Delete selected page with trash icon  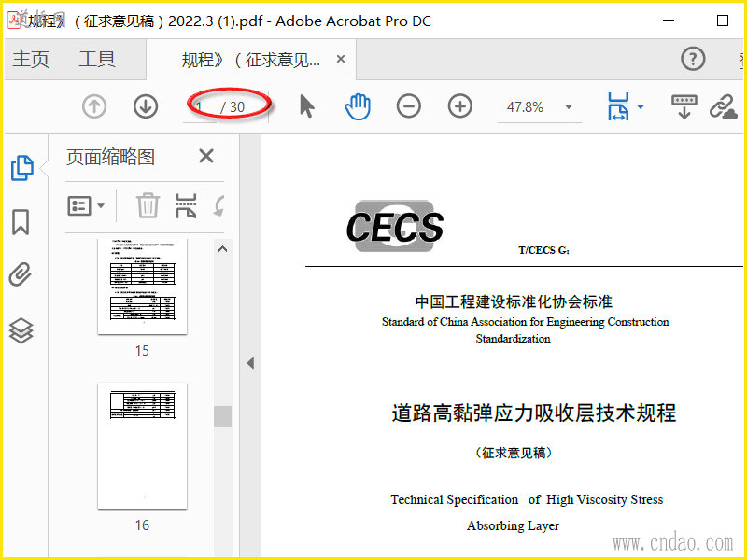[148, 205]
